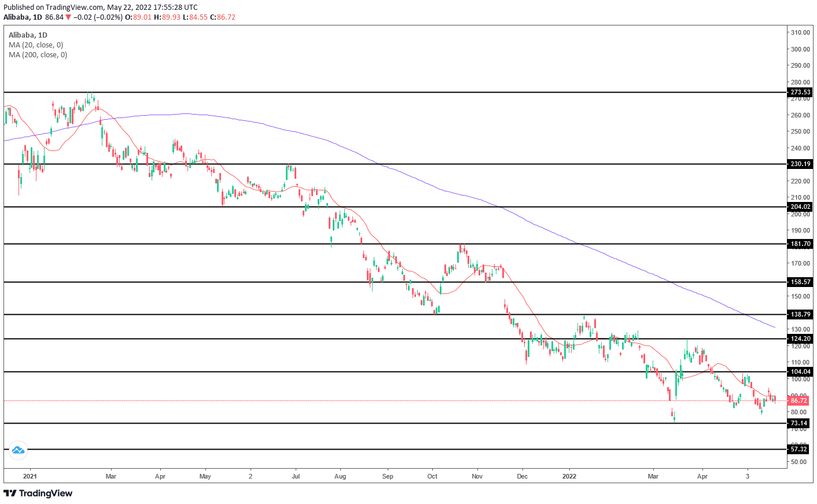817x504 pixels.
Task: Click the Oct date axis label
Action: click(432, 476)
